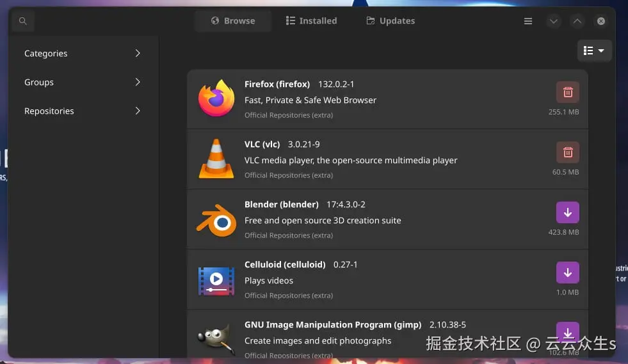Click the Celluloid app icon
The width and height of the screenshot is (628, 364).
(x=216, y=281)
